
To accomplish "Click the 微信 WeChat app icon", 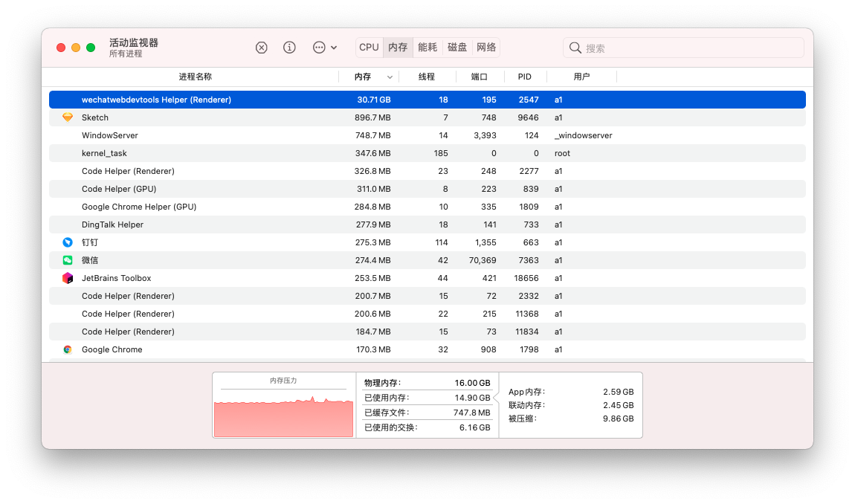I will 68,260.
